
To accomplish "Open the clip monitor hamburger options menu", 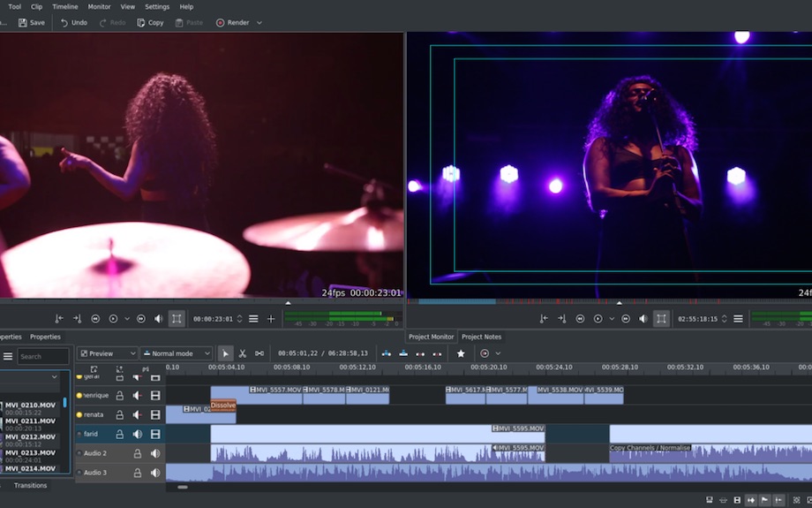I will click(x=253, y=319).
